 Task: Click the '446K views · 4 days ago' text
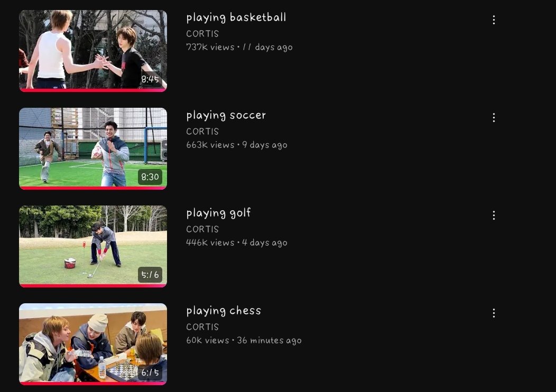point(237,243)
